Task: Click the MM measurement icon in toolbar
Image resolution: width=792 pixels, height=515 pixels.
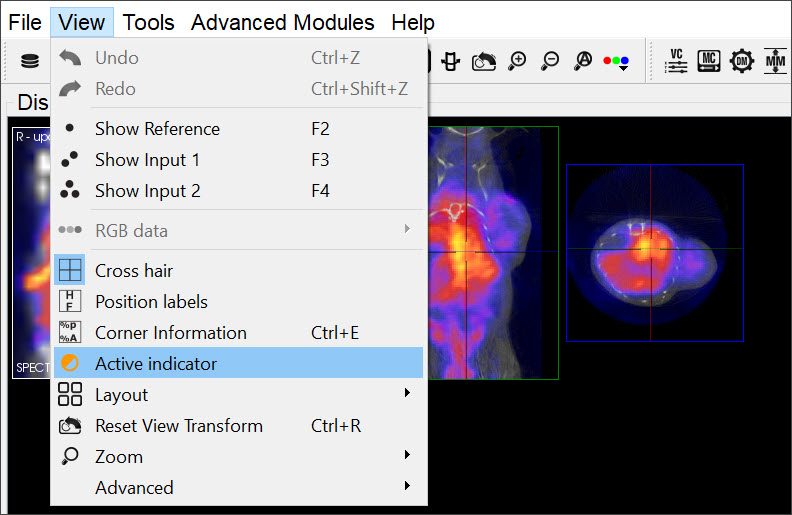Action: (x=775, y=61)
